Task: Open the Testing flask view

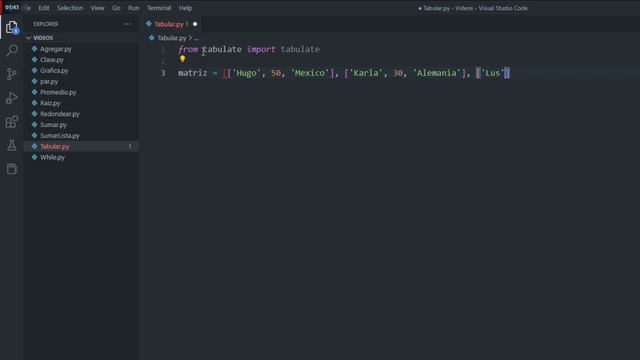Action: (12, 145)
